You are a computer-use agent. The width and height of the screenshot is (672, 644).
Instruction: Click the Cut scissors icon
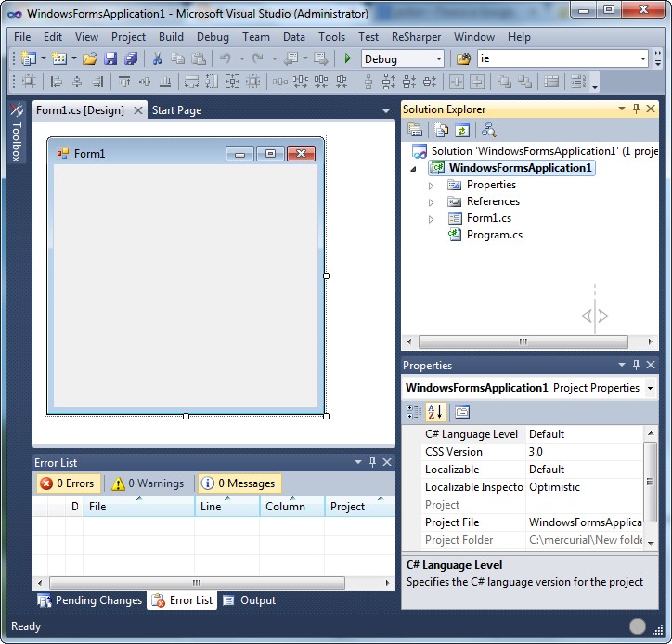click(x=157, y=58)
